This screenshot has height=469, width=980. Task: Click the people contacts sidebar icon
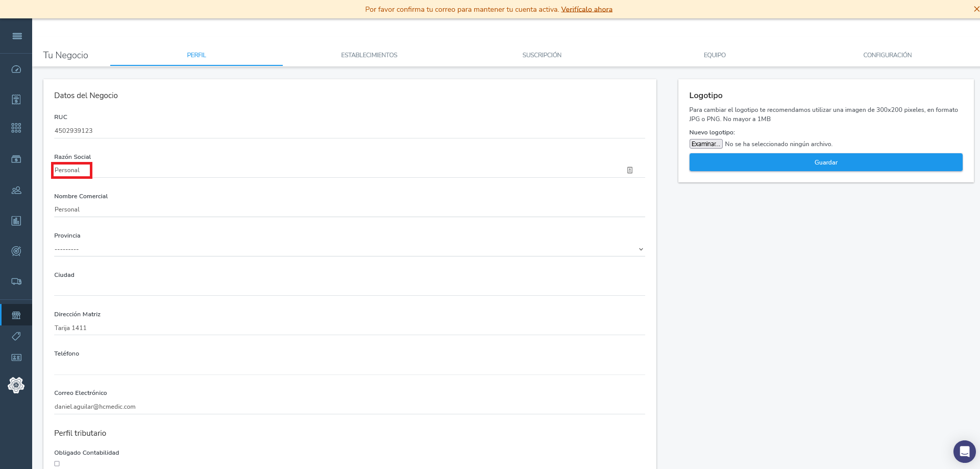coord(16,190)
